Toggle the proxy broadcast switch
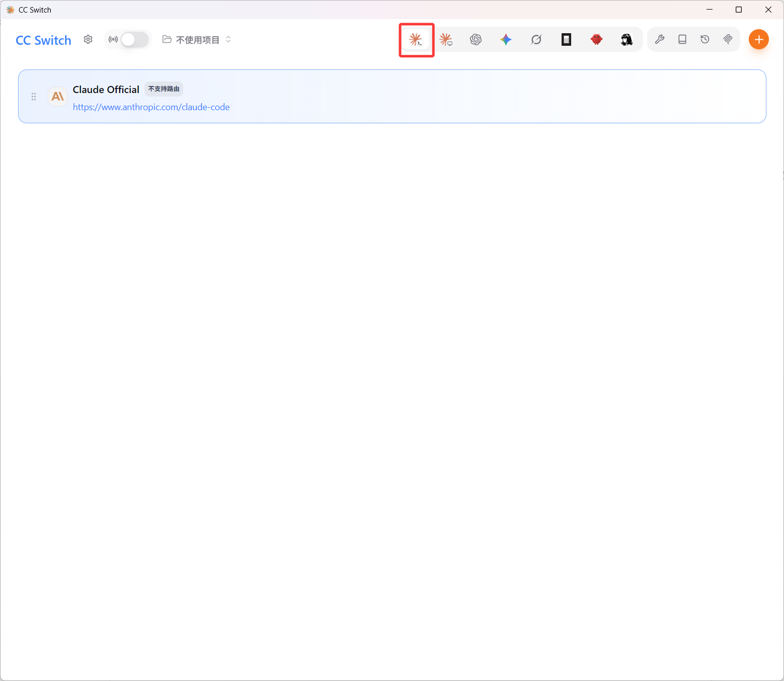 click(135, 40)
